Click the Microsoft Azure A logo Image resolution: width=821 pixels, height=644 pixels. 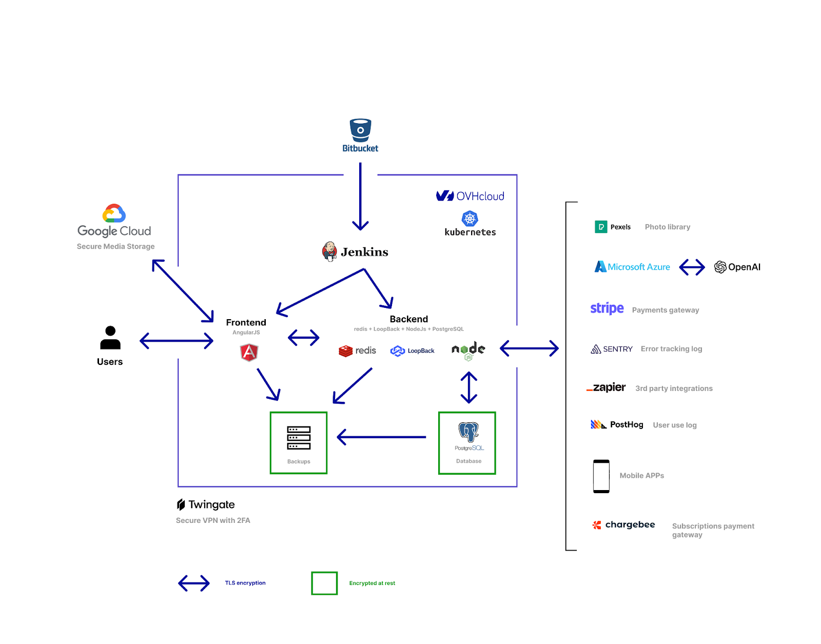point(600,267)
